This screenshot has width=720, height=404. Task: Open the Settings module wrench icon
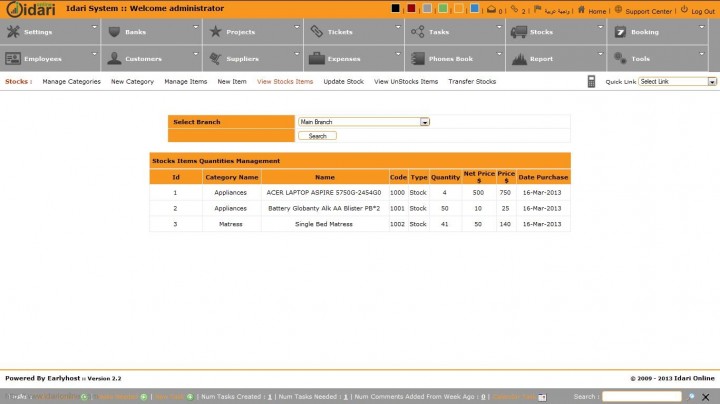pos(13,32)
